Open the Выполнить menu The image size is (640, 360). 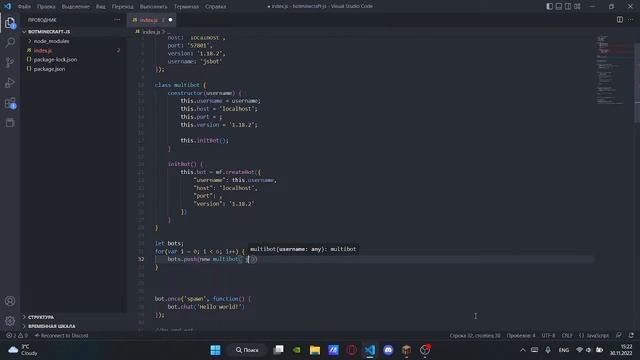tap(153, 7)
